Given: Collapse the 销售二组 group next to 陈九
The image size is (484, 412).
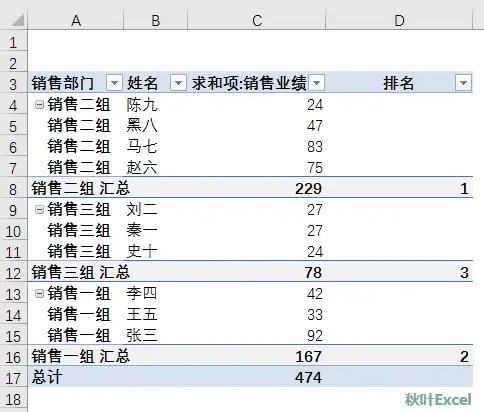Looking at the screenshot, I should [x=39, y=105].
